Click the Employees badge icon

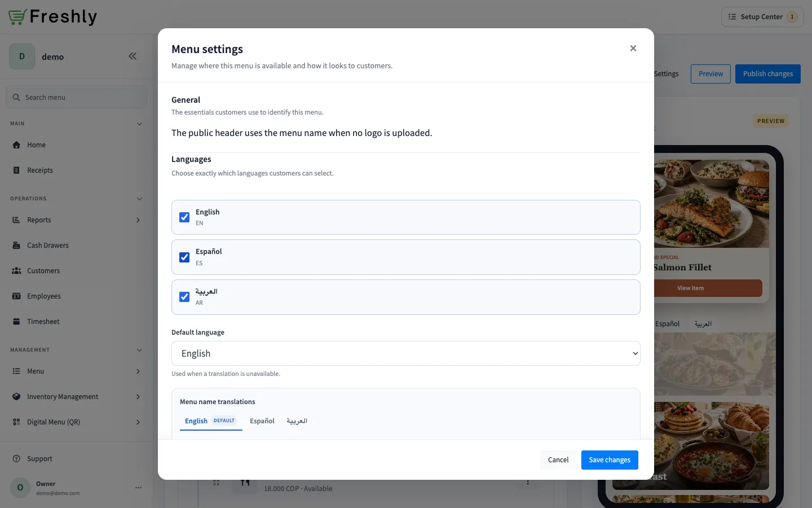16,296
